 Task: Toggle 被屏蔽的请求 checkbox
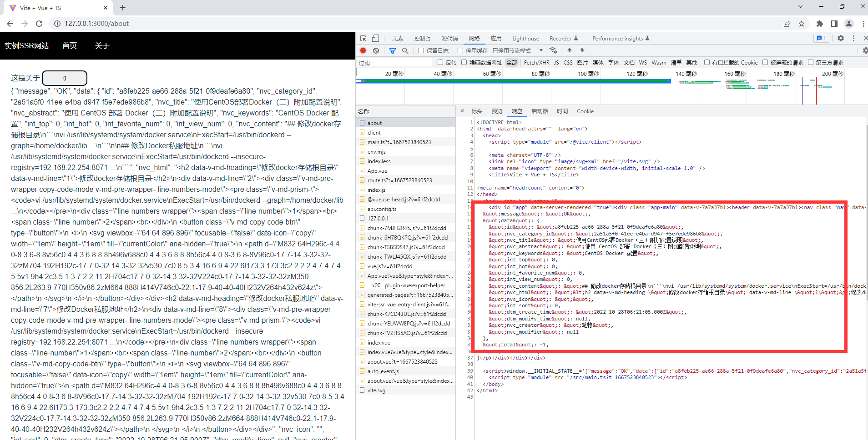click(x=765, y=62)
